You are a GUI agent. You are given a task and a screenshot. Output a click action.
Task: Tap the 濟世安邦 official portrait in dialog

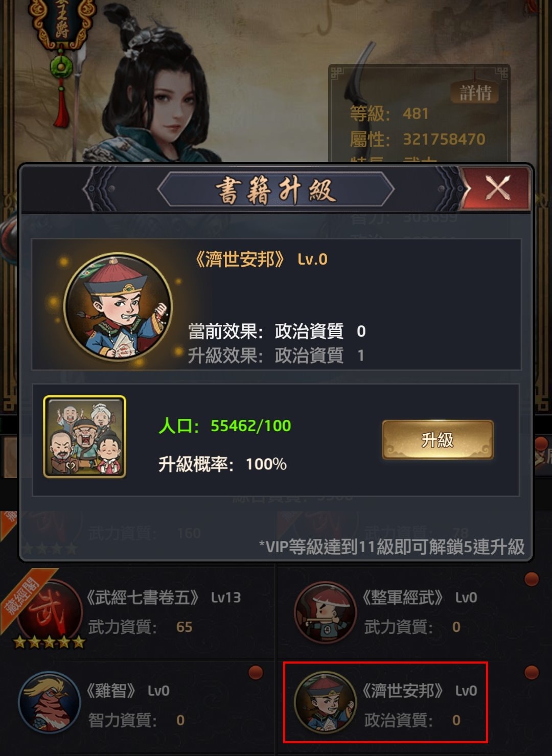pos(118,306)
